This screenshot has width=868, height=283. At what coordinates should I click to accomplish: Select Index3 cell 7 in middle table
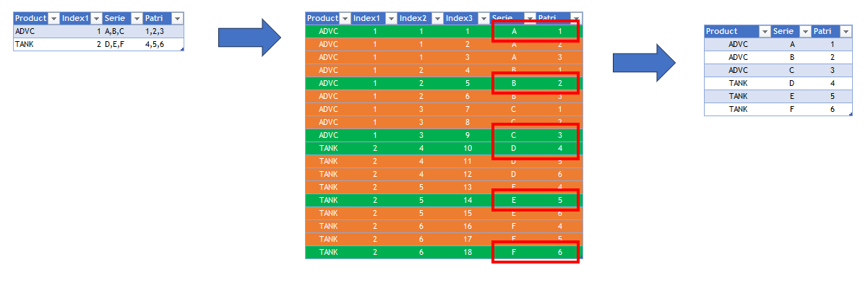467,109
